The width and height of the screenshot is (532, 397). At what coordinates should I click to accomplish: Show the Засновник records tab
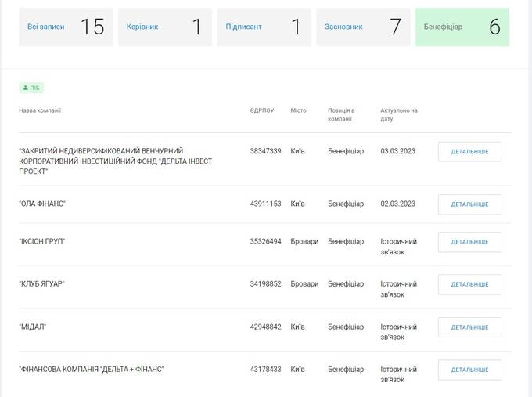pyautogui.click(x=363, y=27)
